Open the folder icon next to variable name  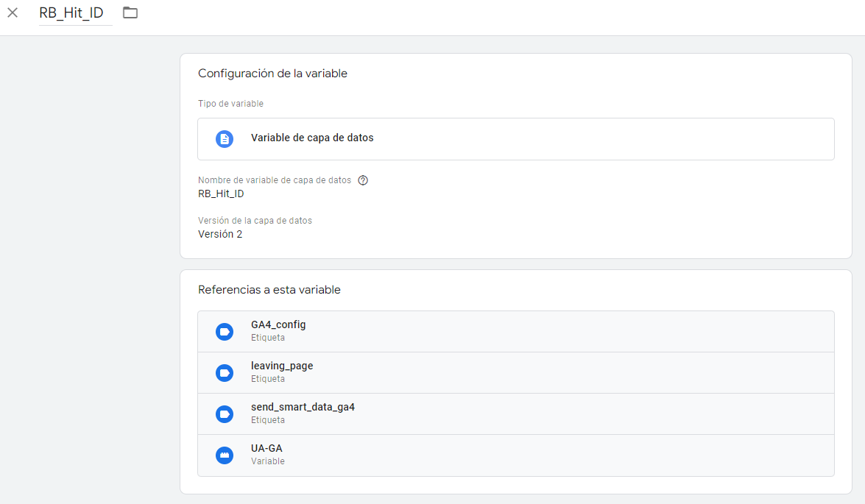point(130,13)
